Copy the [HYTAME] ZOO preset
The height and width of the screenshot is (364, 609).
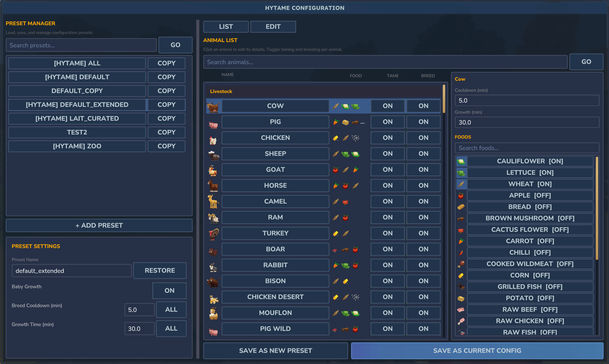pos(166,146)
